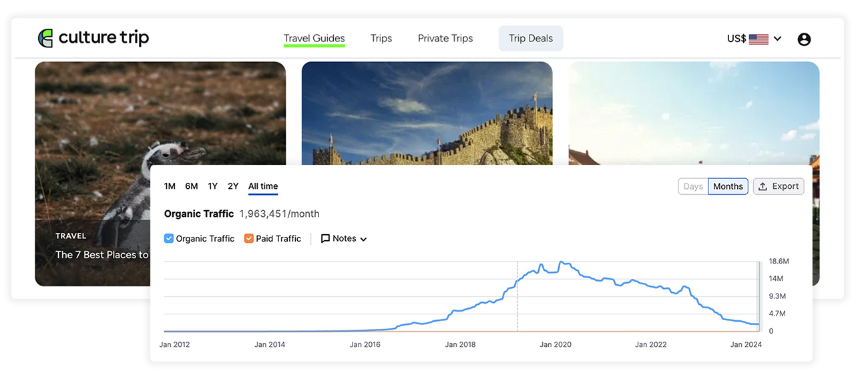868x381 pixels.
Task: Click the export upload arrow icon
Action: 763,186
